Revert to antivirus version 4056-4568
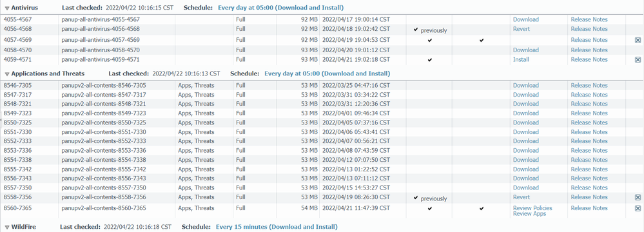The height and width of the screenshot is (232, 644). coord(522,29)
